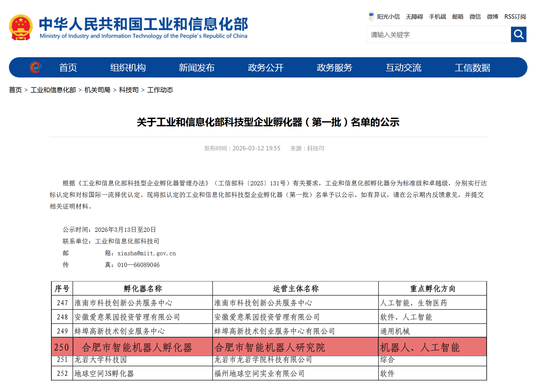Navigate to 互动交流 section

click(x=403, y=67)
